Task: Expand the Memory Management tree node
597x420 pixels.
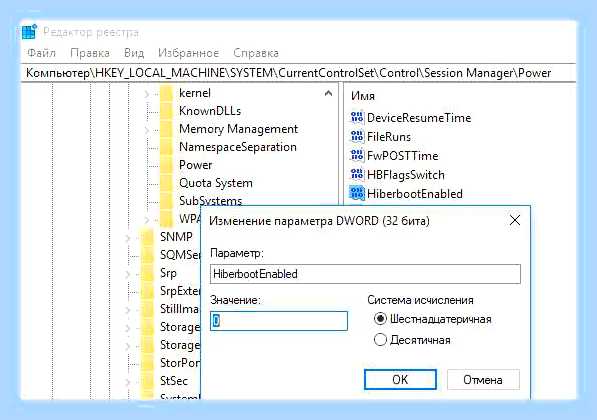Action: [x=147, y=129]
